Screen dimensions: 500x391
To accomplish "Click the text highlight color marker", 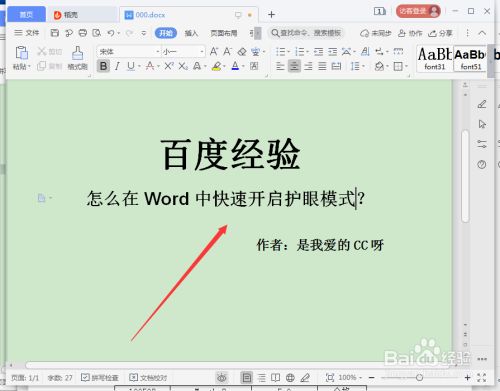I will pos(216,66).
